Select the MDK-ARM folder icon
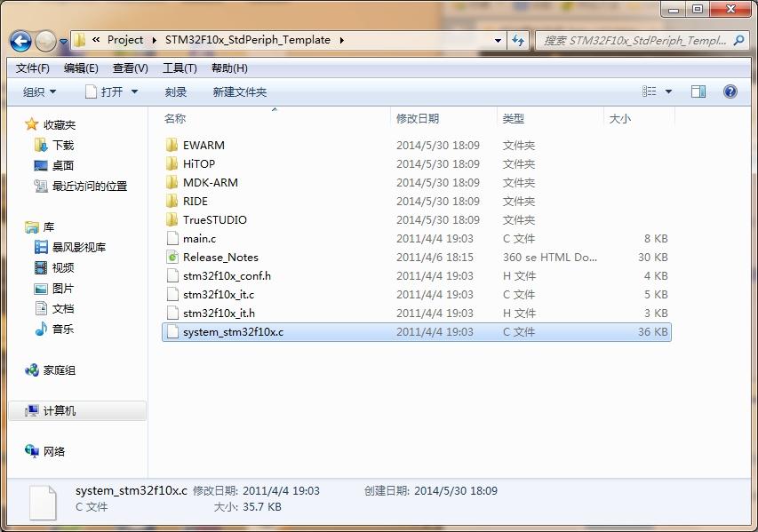Viewport: 758px width, 532px height. pyautogui.click(x=172, y=182)
